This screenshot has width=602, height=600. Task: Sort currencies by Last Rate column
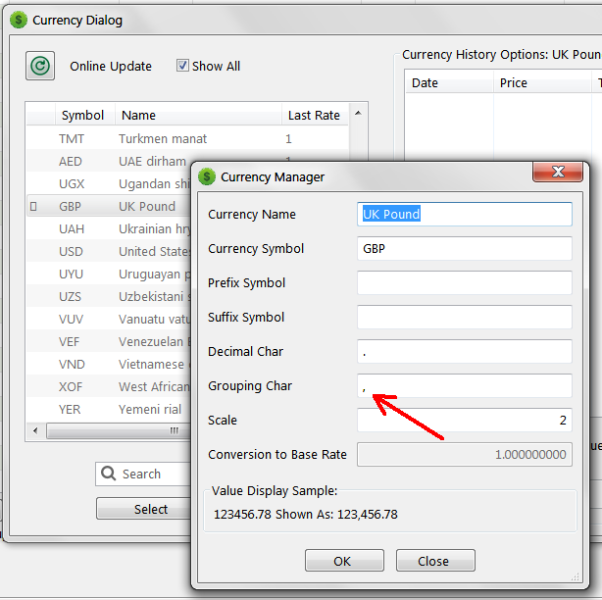[x=313, y=115]
